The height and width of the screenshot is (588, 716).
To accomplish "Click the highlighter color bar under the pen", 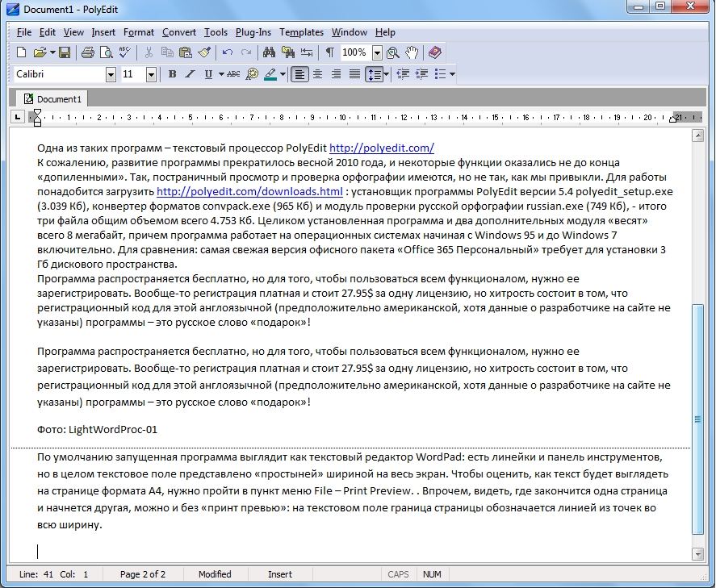I will pyautogui.click(x=270, y=79).
